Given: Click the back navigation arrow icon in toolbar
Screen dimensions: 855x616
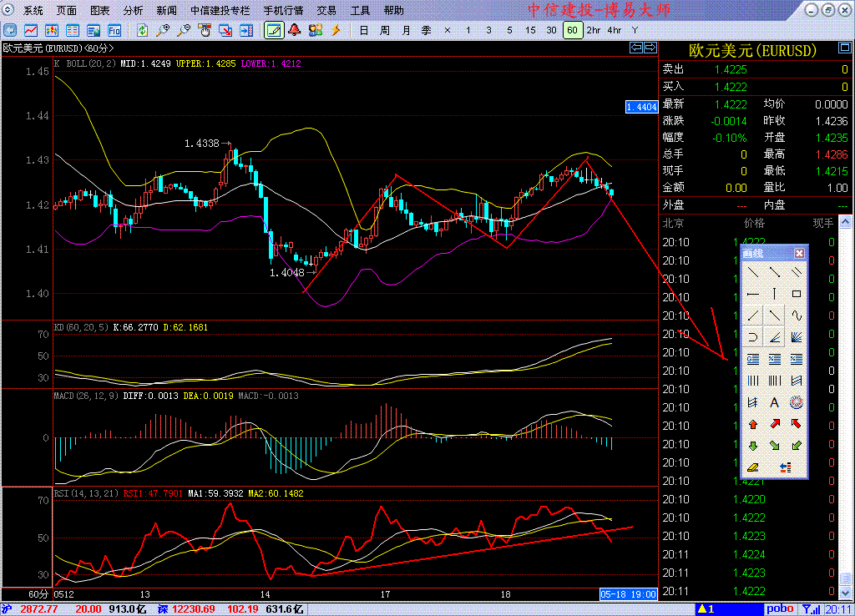Looking at the screenshot, I should click(10, 31).
